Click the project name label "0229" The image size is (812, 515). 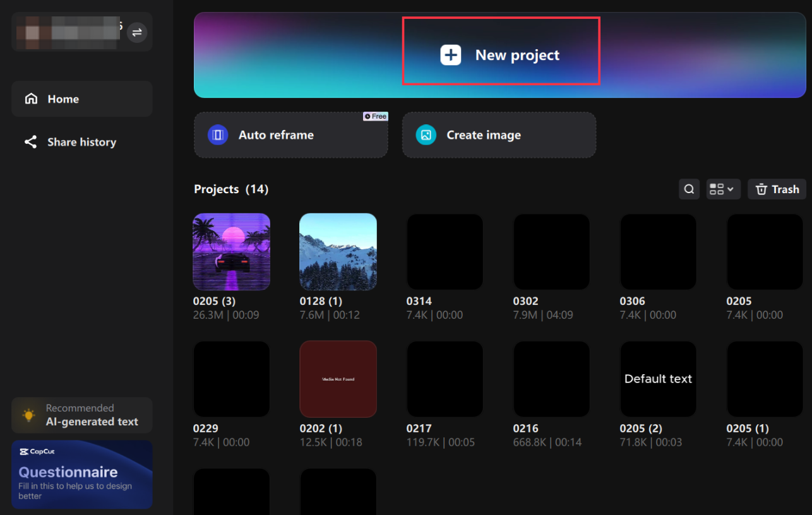pyautogui.click(x=206, y=429)
